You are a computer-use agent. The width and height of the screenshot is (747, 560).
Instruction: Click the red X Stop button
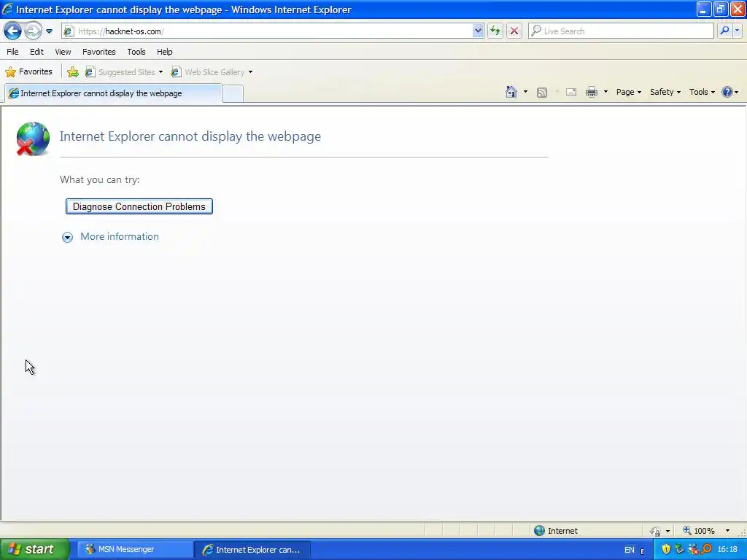(x=514, y=31)
